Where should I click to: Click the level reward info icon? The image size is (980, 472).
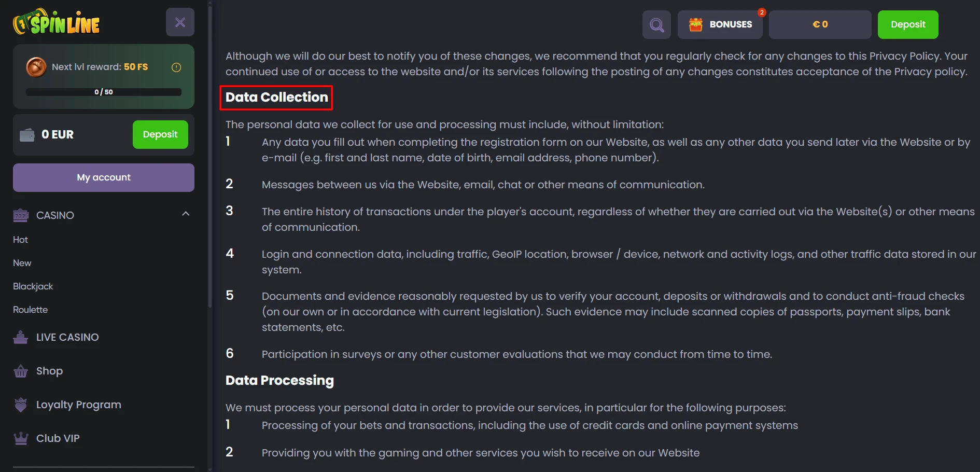[176, 67]
